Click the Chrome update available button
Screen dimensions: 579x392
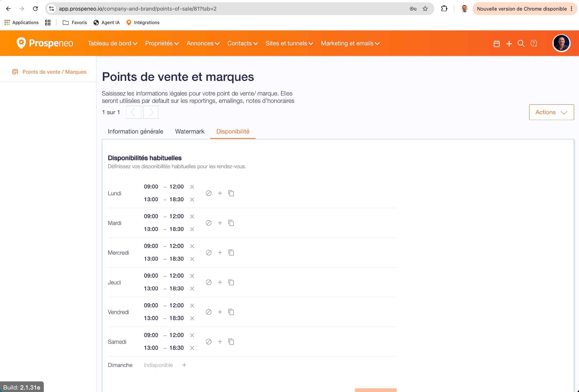point(525,9)
